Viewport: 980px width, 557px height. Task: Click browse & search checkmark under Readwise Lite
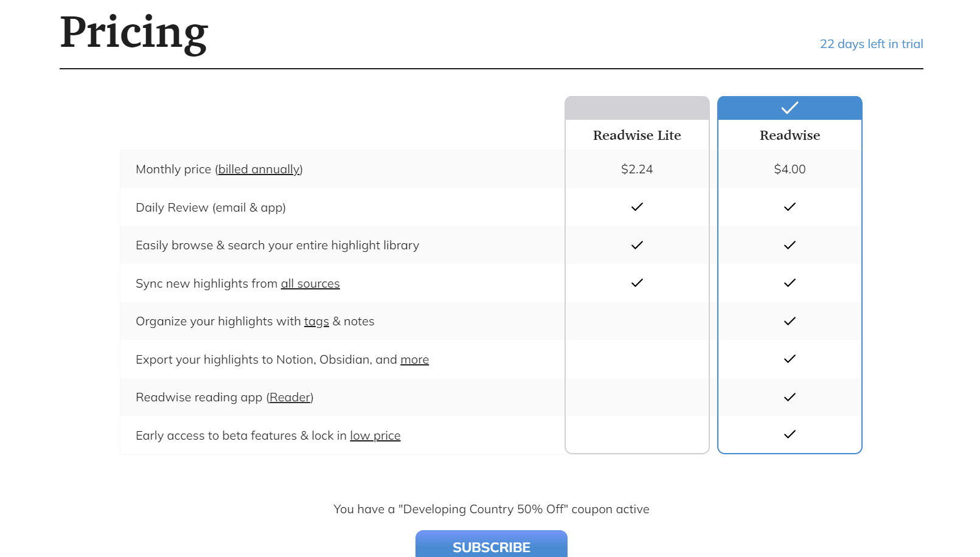click(637, 245)
